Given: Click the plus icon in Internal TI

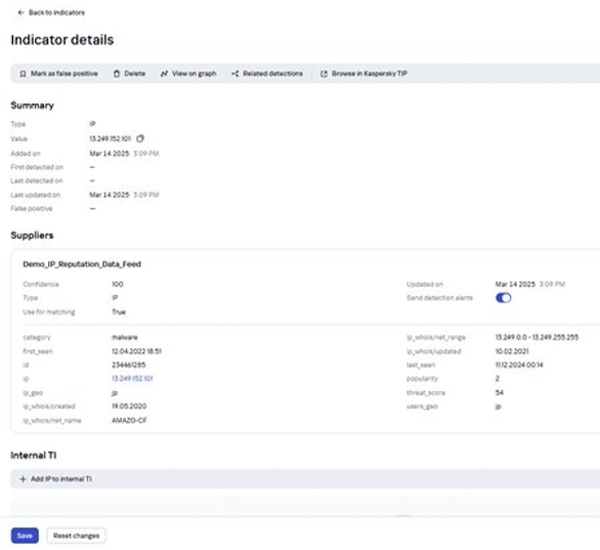Looking at the screenshot, I should pyautogui.click(x=23, y=479).
